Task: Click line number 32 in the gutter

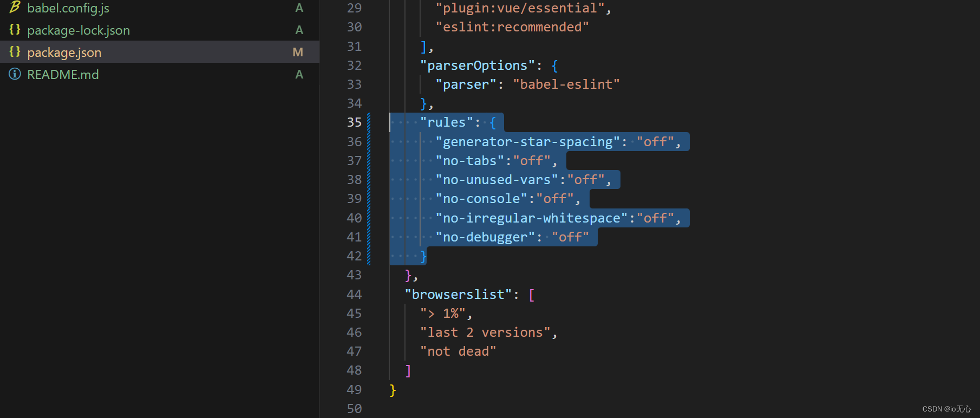Action: click(x=354, y=66)
